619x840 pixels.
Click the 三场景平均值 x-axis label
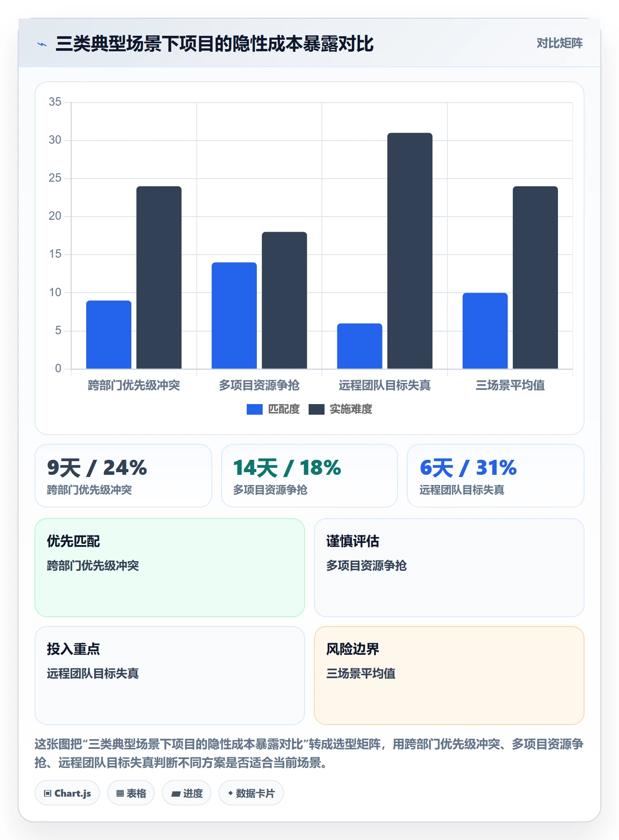point(510,386)
